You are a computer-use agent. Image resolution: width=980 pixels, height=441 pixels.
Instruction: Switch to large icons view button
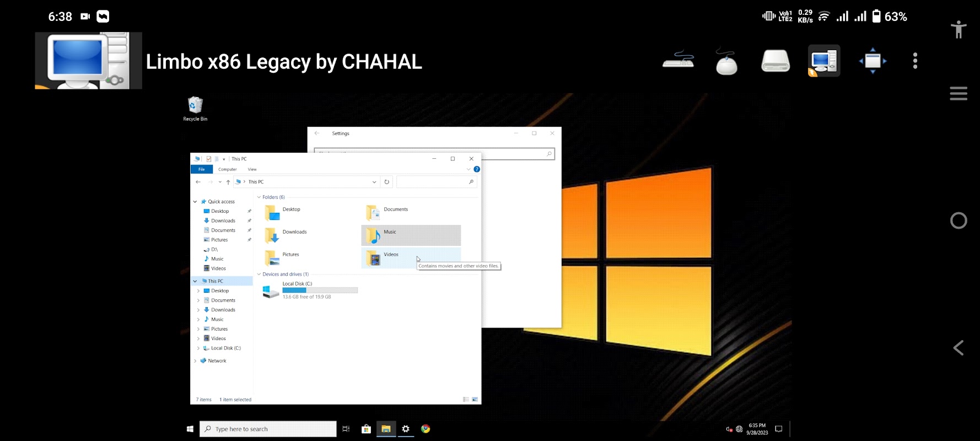[x=475, y=400]
